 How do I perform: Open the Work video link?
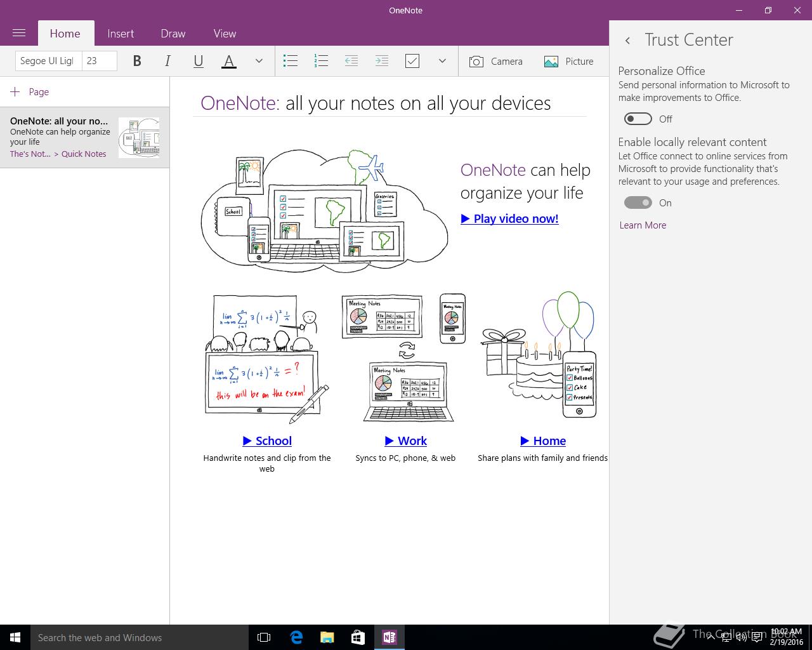405,441
